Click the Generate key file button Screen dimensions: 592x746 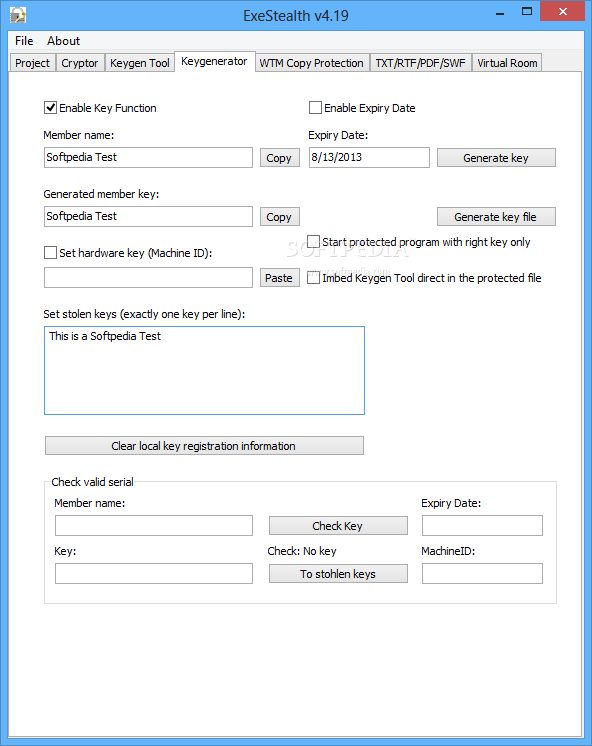(x=496, y=217)
